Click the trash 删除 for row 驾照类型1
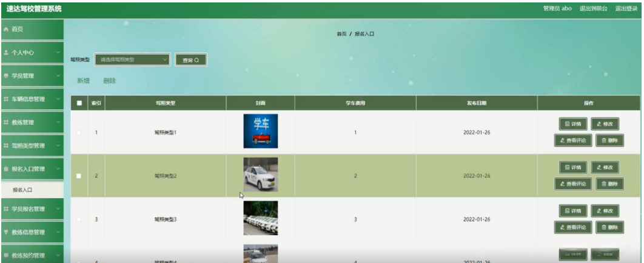The image size is (644, 263). click(609, 141)
